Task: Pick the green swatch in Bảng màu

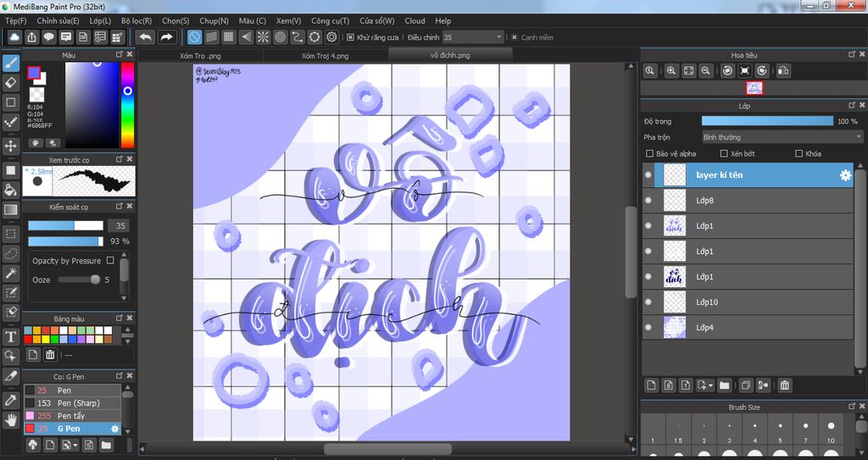Action: [55, 339]
